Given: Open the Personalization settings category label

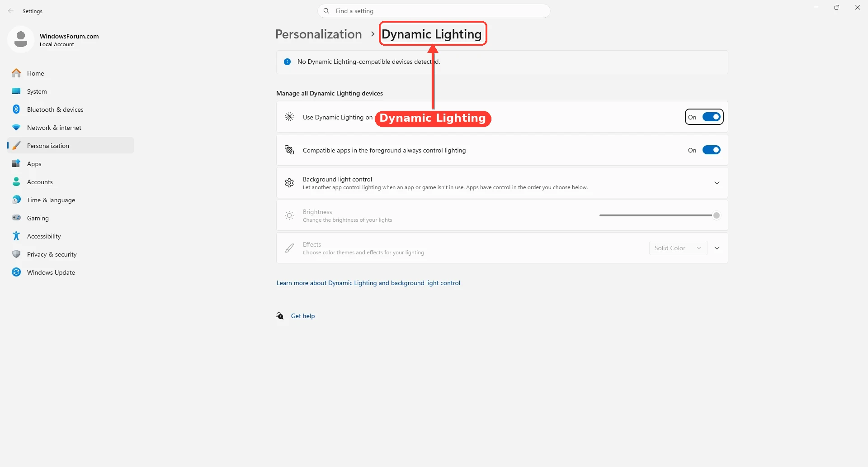Looking at the screenshot, I should (48, 146).
